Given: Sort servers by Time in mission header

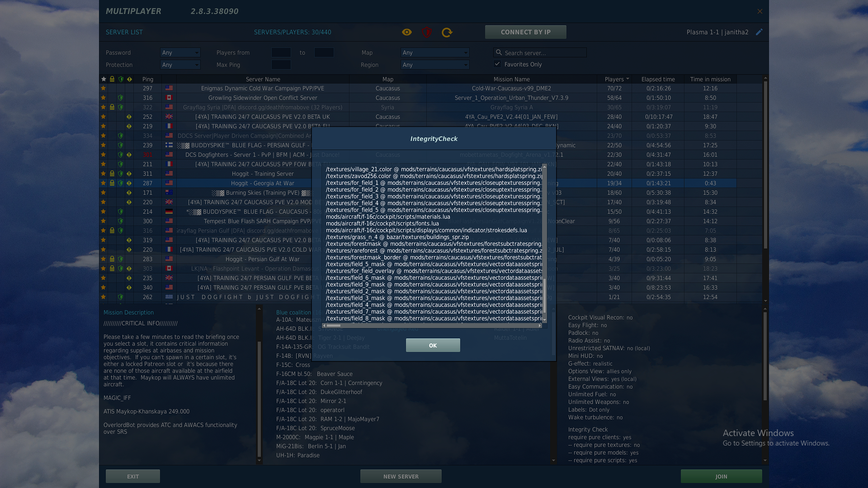Looking at the screenshot, I should point(710,79).
